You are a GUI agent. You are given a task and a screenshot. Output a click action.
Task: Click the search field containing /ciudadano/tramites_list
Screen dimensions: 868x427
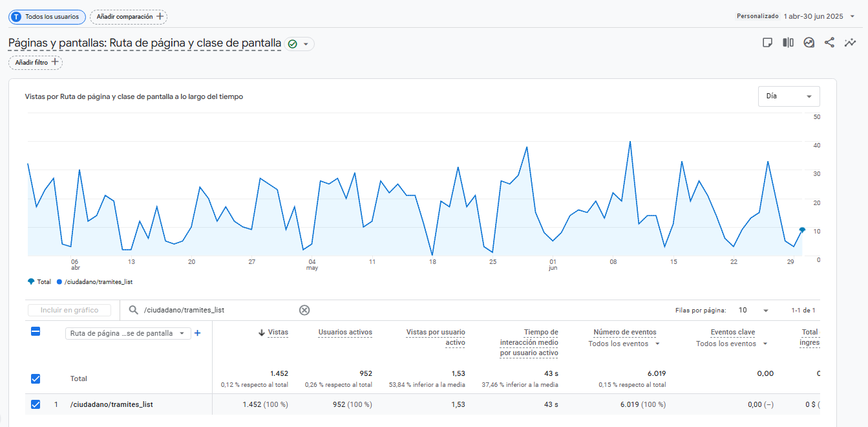[x=213, y=310]
